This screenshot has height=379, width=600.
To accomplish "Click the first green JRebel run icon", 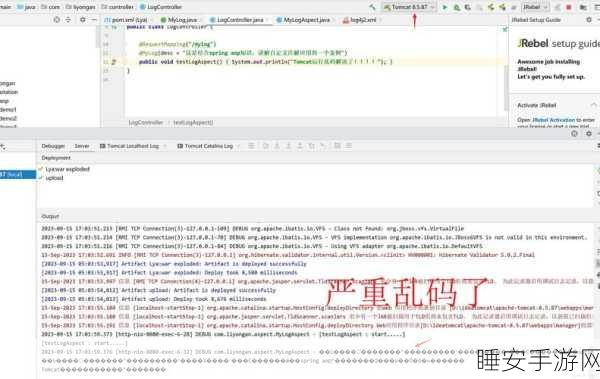I will (x=491, y=7).
